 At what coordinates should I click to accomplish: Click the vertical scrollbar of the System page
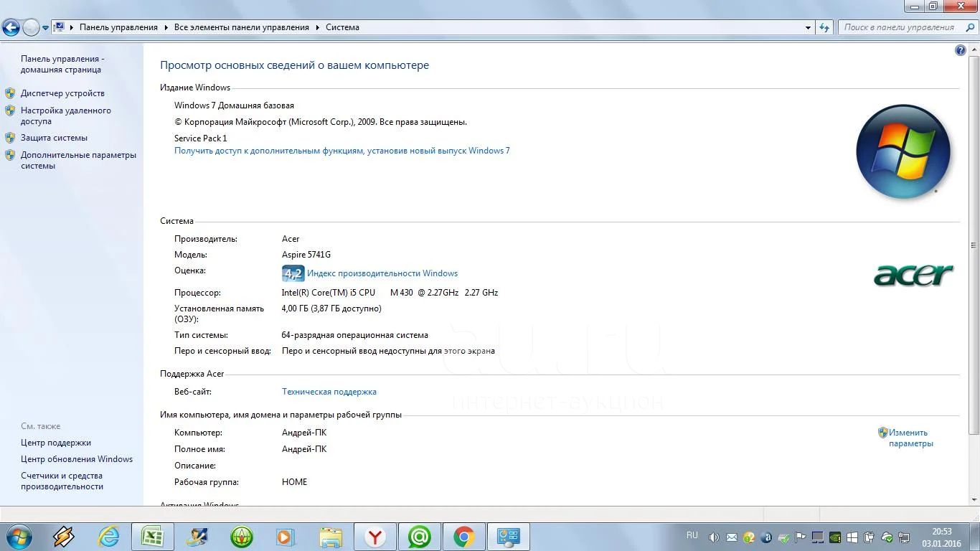(974, 245)
